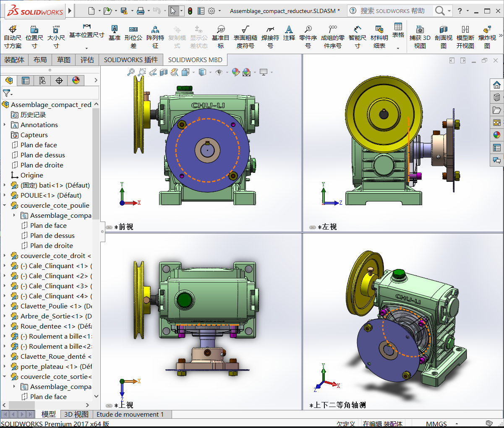Image resolution: width=504 pixels, height=428 pixels.
Task: Toggle the link icon beside 上视 view label
Action: [x=109, y=406]
